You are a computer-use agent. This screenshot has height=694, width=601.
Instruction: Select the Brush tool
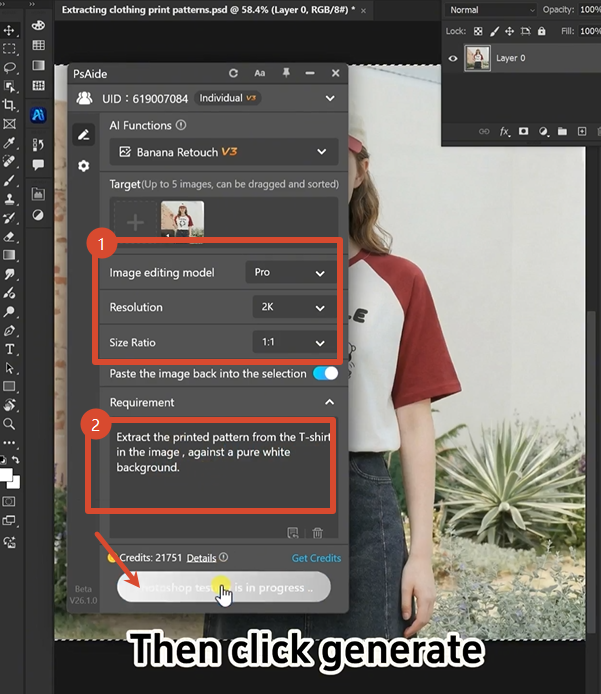[9, 180]
